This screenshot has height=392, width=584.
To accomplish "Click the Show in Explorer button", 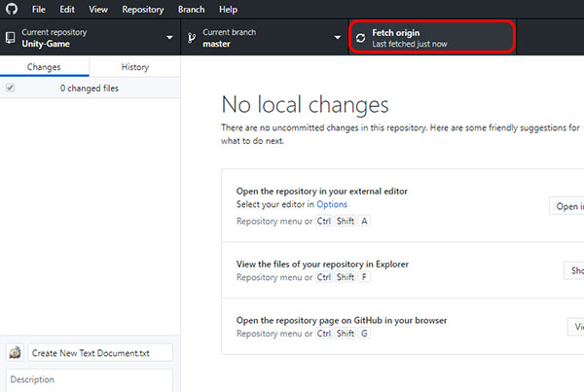I will [574, 270].
